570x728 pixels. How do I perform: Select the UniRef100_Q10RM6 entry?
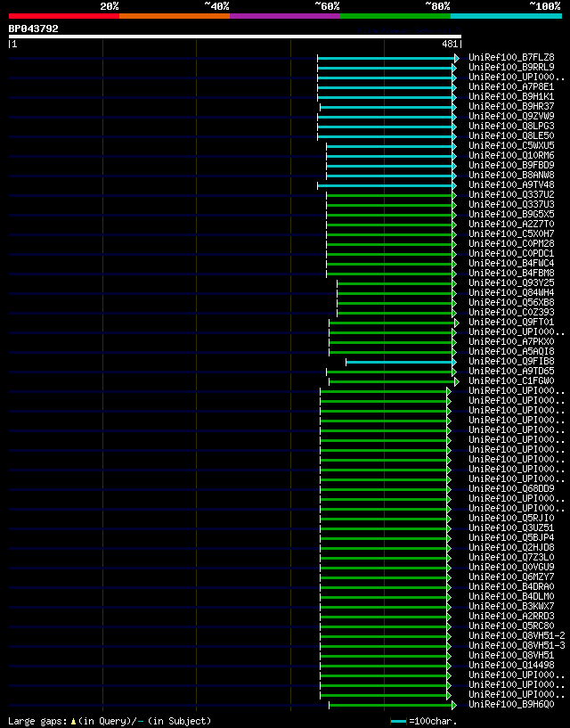(x=511, y=156)
